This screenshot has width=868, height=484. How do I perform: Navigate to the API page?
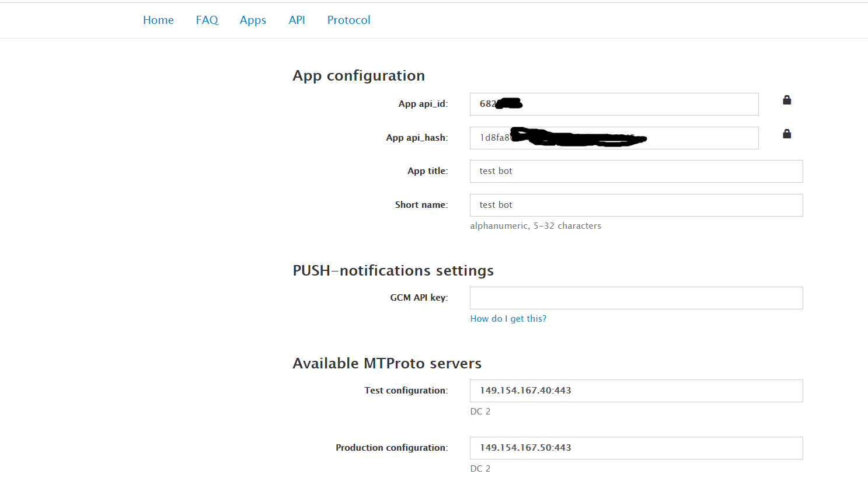click(297, 20)
